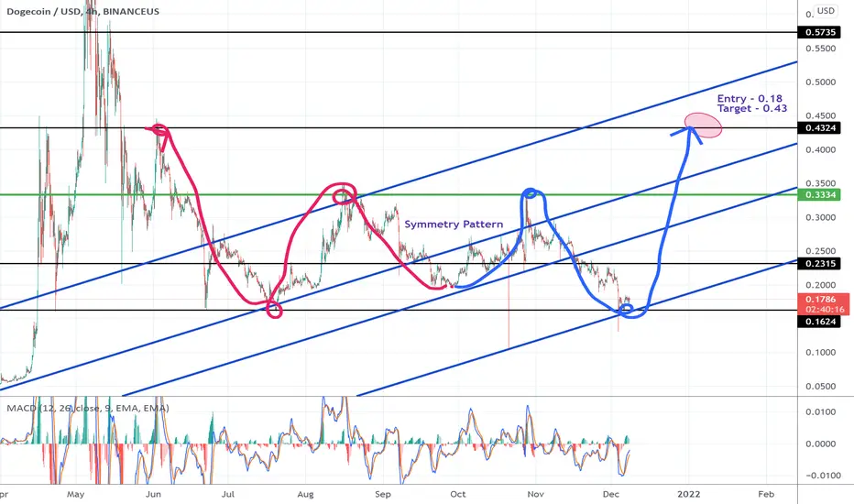Click Aug on the time axis
The width and height of the screenshot is (854, 504).
(305, 494)
